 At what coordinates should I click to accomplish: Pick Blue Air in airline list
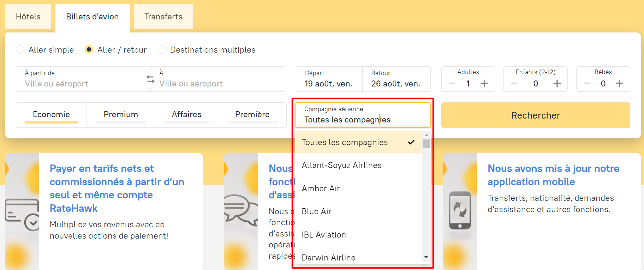click(316, 211)
